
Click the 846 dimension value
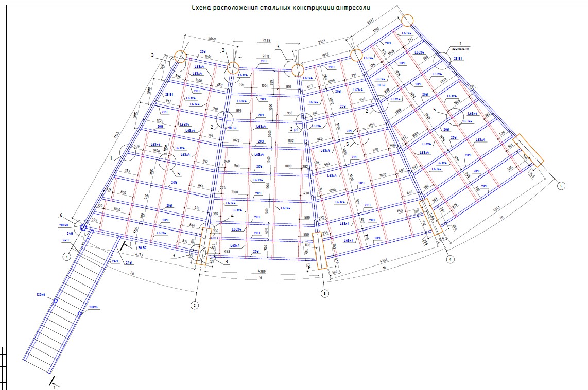pos(193,225)
